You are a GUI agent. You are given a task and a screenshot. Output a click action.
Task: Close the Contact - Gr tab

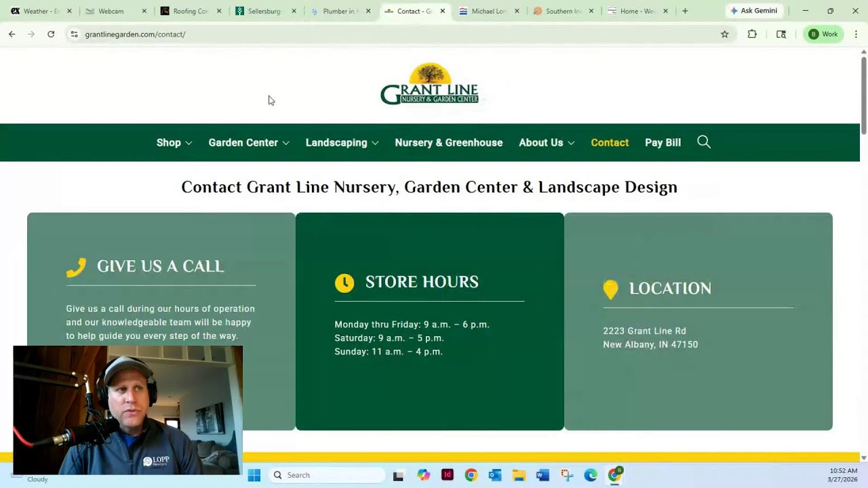(443, 11)
